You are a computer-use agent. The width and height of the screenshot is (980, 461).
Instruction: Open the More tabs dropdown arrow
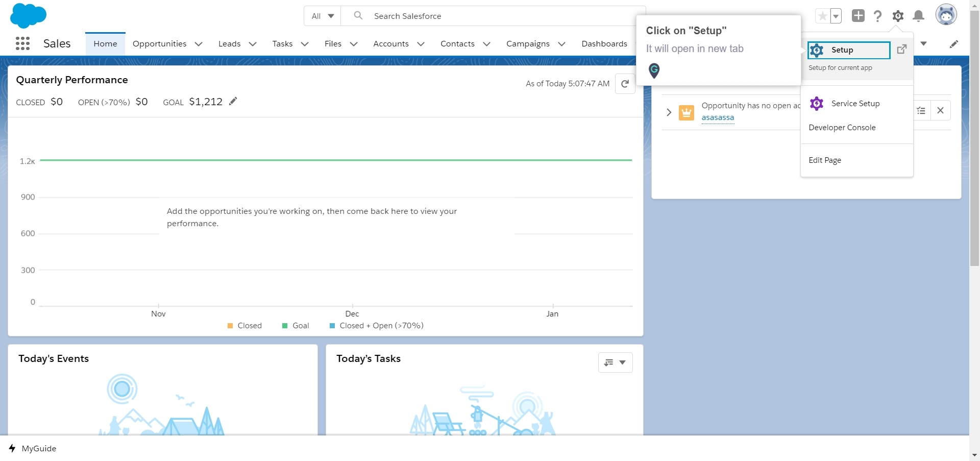pos(923,43)
